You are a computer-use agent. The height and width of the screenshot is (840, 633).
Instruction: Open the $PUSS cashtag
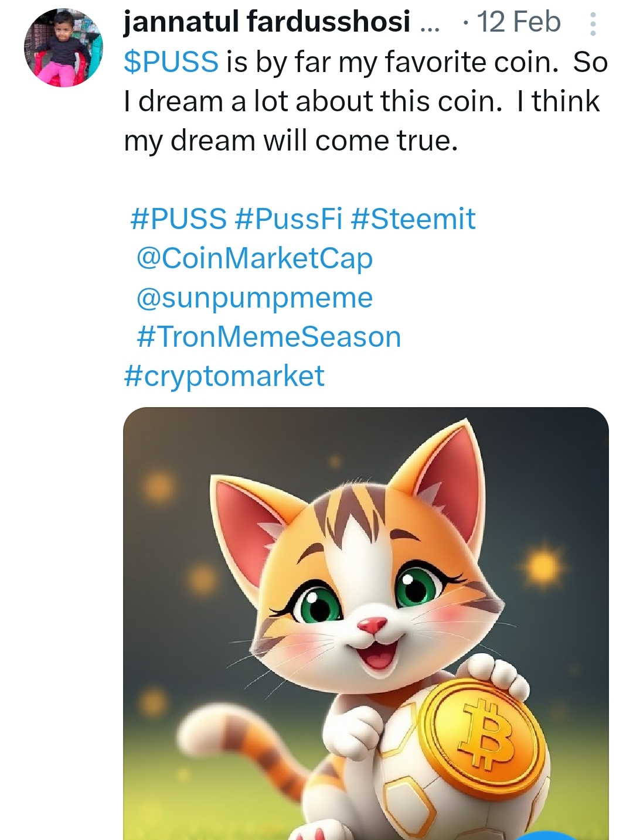[x=171, y=62]
